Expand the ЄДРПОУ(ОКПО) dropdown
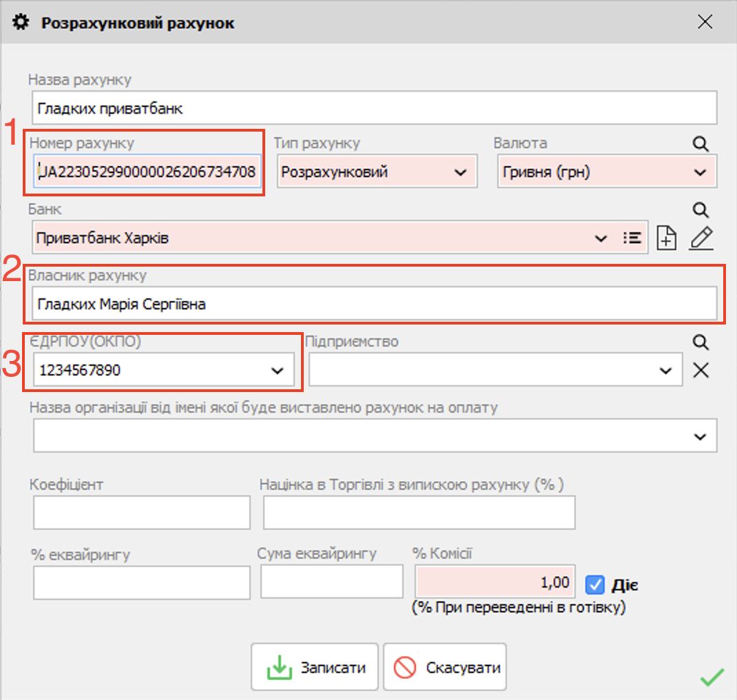Image resolution: width=737 pixels, height=700 pixels. point(277,371)
